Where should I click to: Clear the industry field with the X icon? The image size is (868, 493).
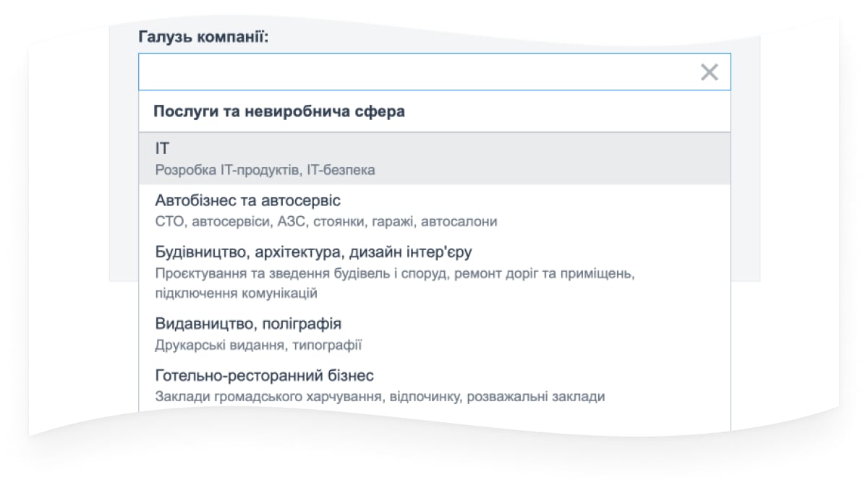click(710, 72)
